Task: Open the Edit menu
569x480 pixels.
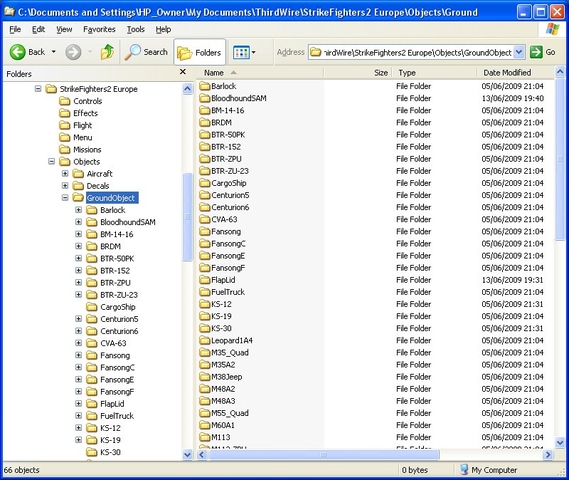Action: pyautogui.click(x=38, y=29)
